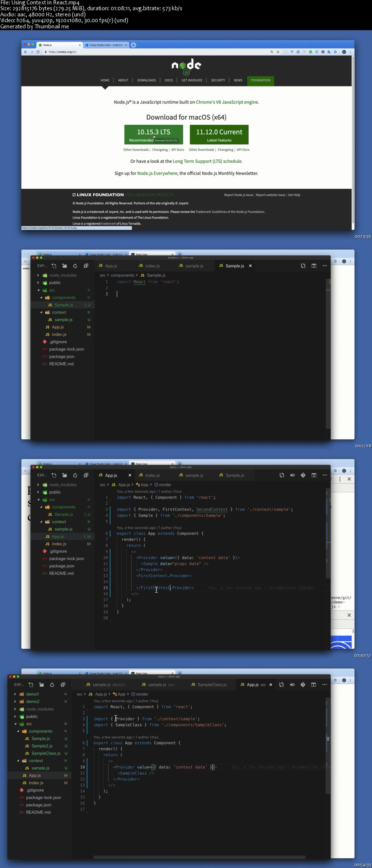Viewport: 372px width, 868px height.
Task: Open the green FOUNDATION nav item
Action: (260, 80)
